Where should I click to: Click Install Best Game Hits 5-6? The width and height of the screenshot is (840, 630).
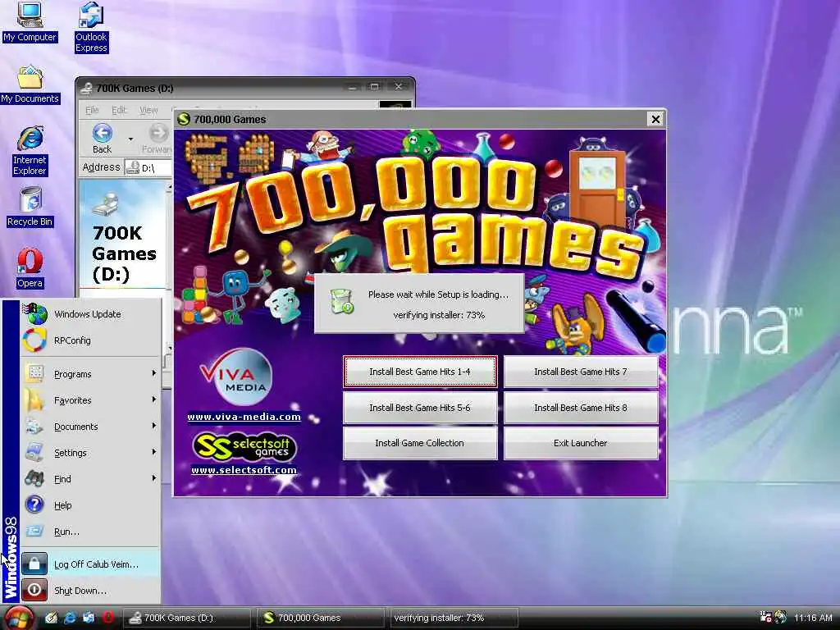[x=420, y=408]
